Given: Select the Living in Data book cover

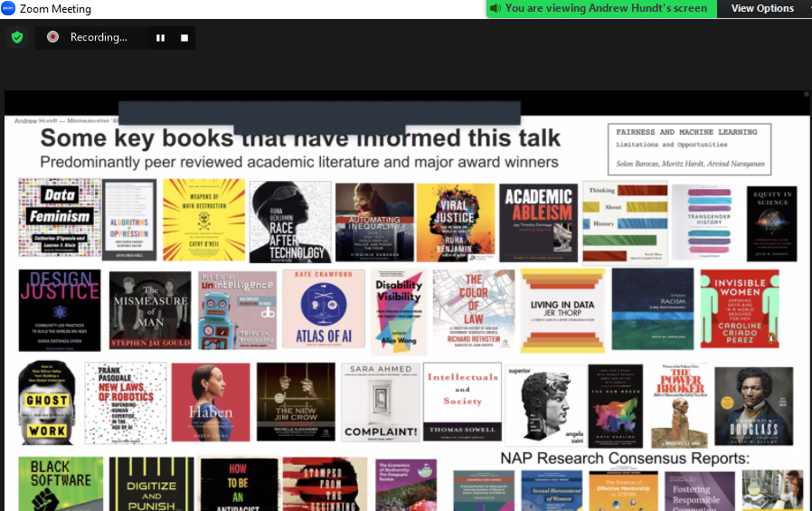Looking at the screenshot, I should click(x=562, y=310).
